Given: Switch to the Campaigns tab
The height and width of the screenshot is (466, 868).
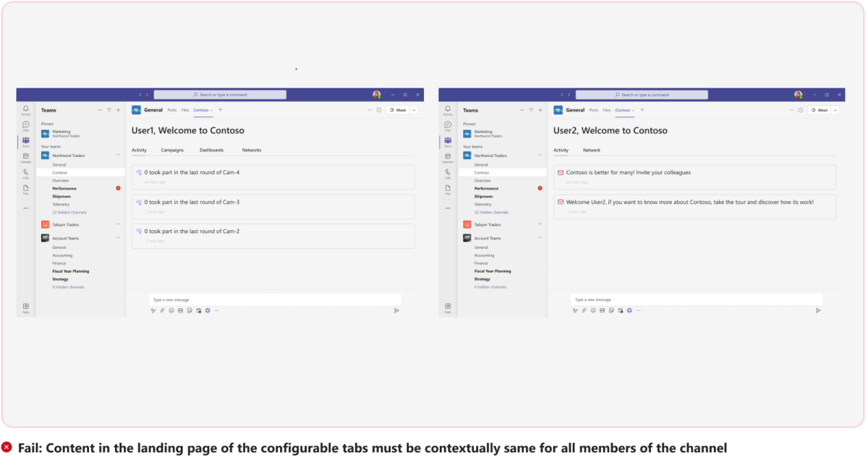Looking at the screenshot, I should (x=172, y=150).
